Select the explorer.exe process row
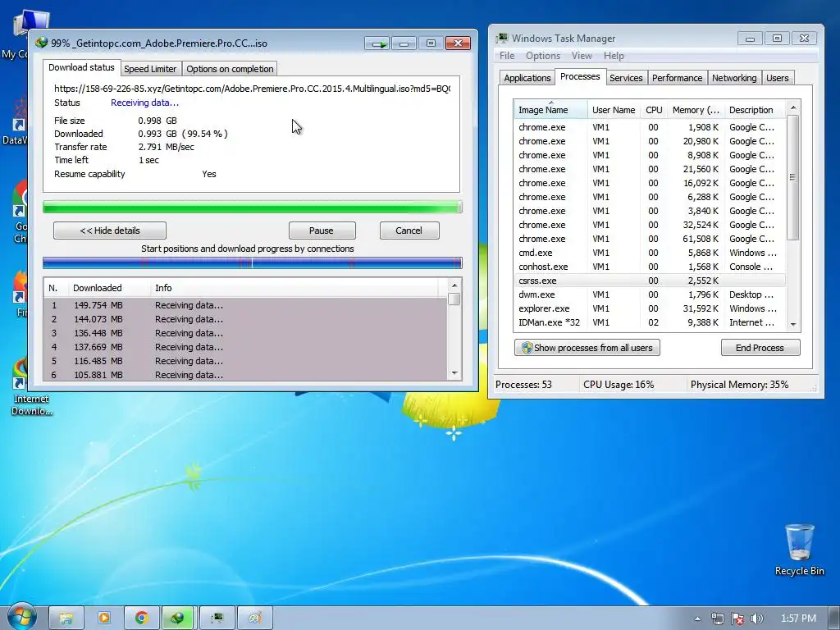840x630 pixels. point(650,308)
